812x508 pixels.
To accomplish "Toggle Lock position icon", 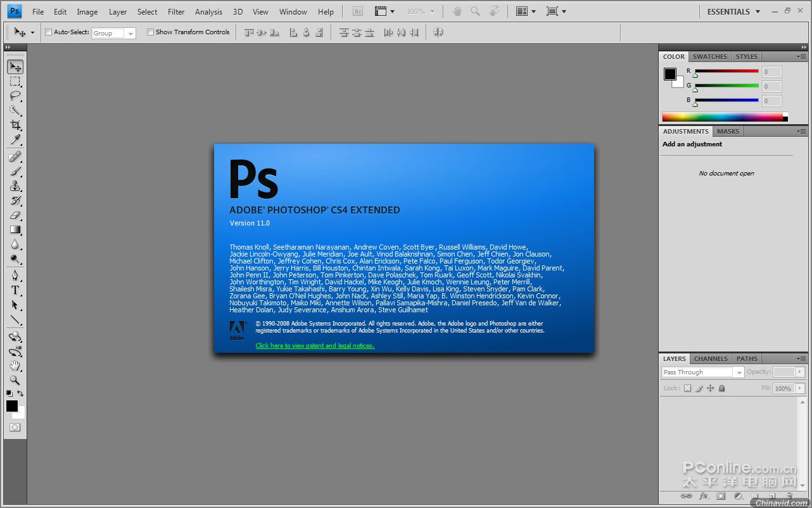I will coord(710,388).
